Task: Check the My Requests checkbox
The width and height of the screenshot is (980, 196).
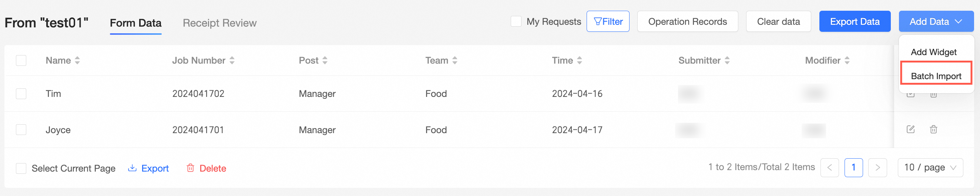Action: 516,21
